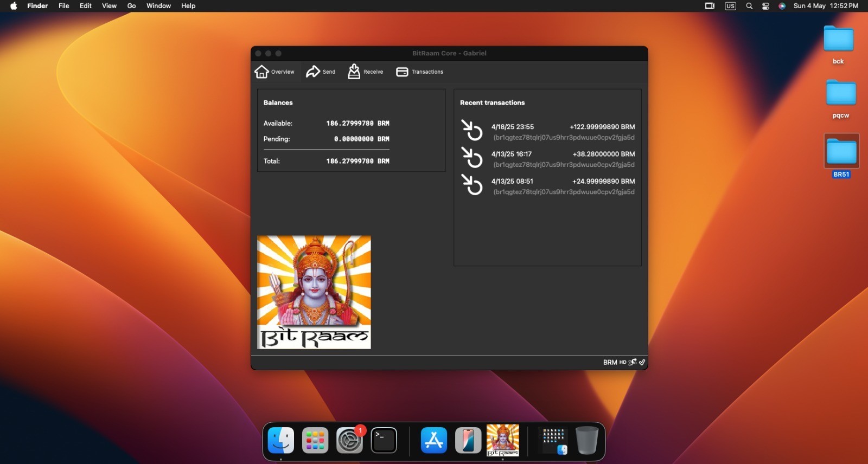Open the Overview tab in BitRaam Core

[275, 72]
